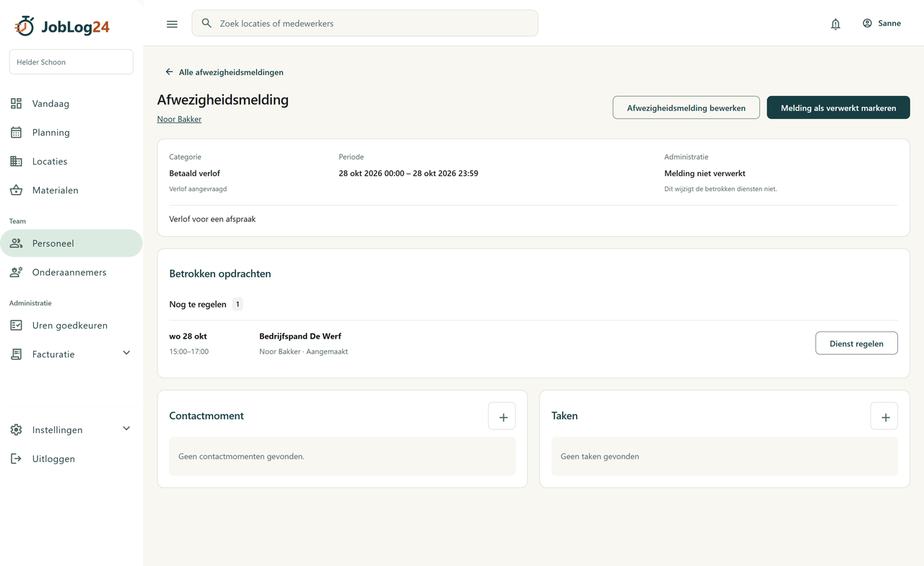Viewport: 924px width, 566px height.
Task: Click the Uitloggen exit icon
Action: 16,458
